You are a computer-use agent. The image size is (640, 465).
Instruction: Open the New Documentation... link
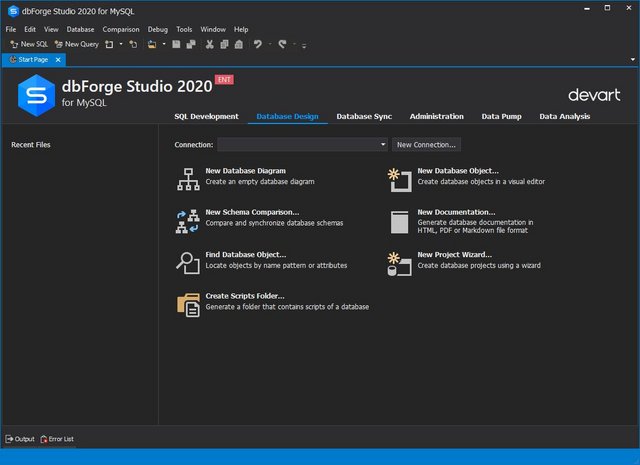[x=456, y=212]
